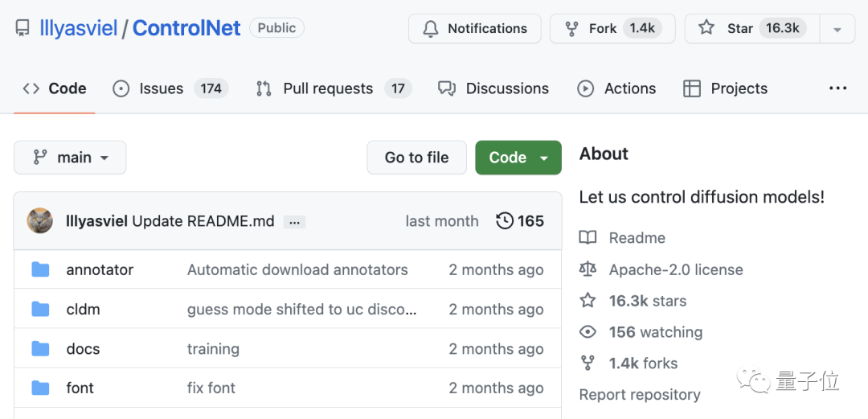Image resolution: width=868 pixels, height=419 pixels.
Task: Open the Projects tab
Action: click(725, 88)
